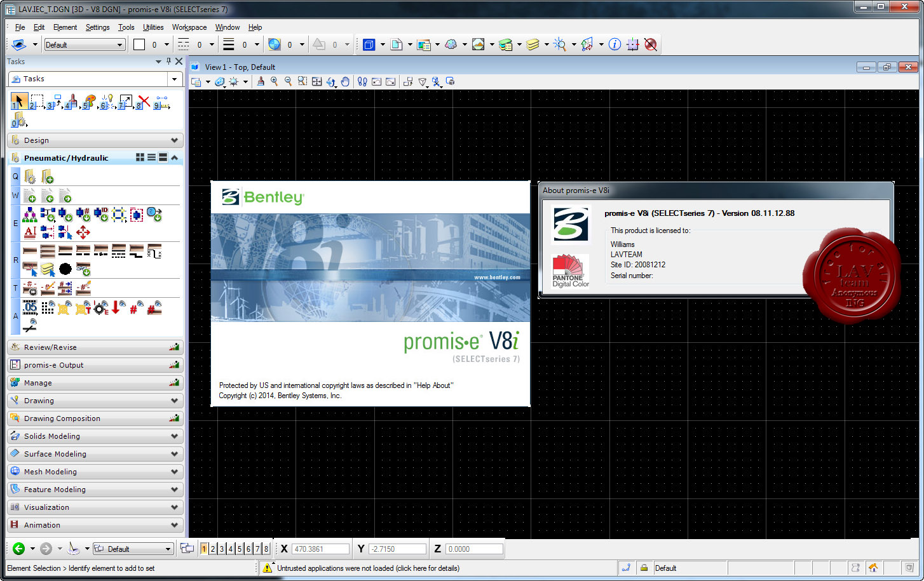This screenshot has width=924, height=581.
Task: Click the .05 grid spacing icon in row A
Action: point(30,308)
